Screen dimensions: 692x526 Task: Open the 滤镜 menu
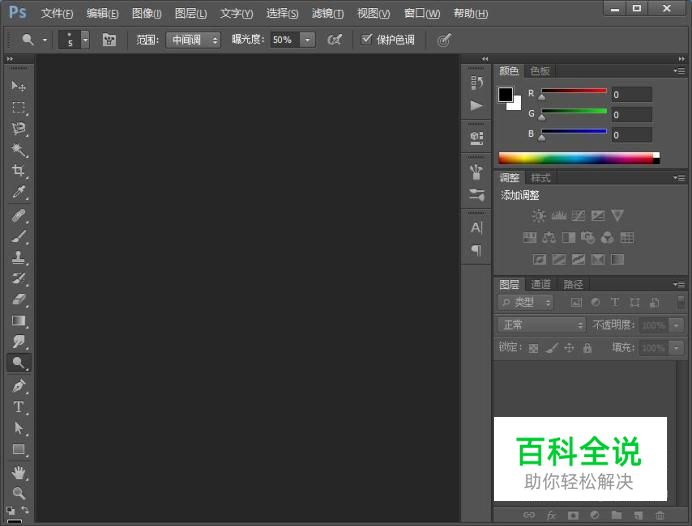click(x=327, y=14)
